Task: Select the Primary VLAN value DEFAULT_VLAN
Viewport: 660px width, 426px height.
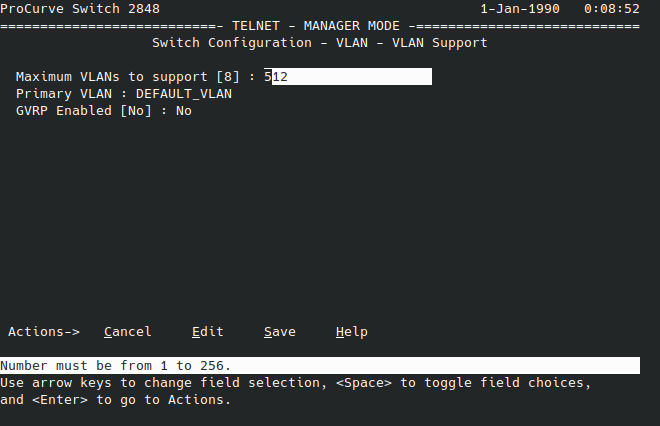Action: pyautogui.click(x=184, y=94)
